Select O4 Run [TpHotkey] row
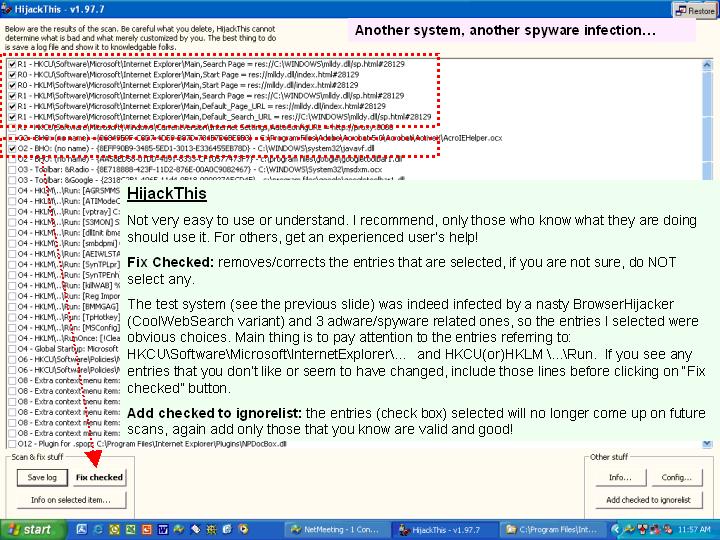The height and width of the screenshot is (540, 720). coord(64,317)
